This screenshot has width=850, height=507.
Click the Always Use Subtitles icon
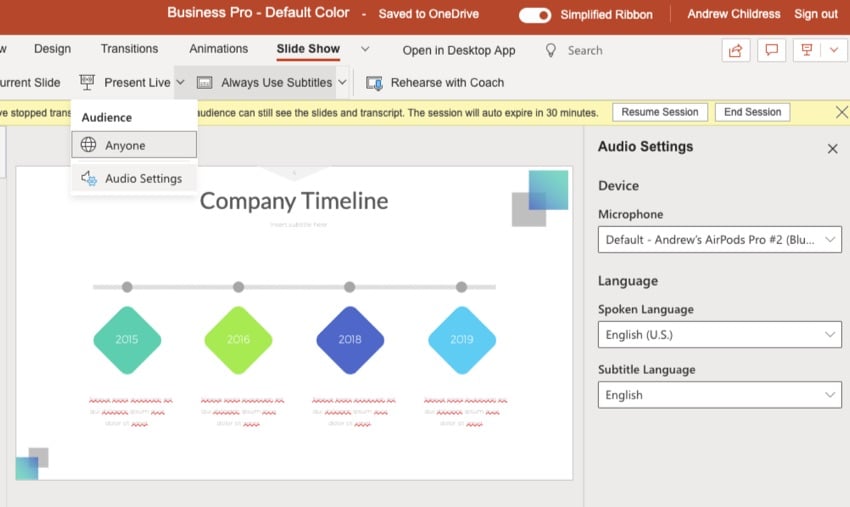coord(205,82)
